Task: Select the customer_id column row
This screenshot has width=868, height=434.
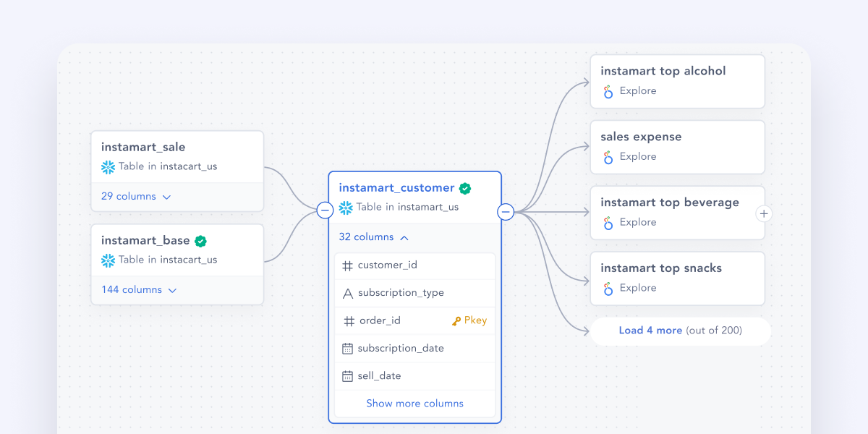Action: click(415, 265)
